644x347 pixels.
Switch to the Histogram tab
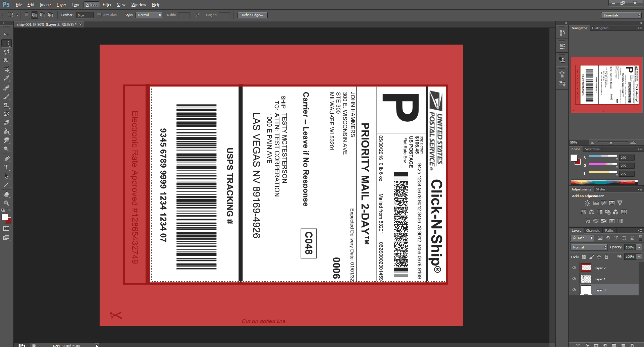600,28
